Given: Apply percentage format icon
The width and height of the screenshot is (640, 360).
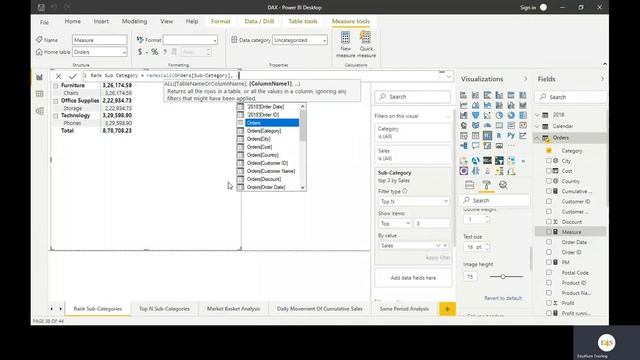Looking at the screenshot, I should click(154, 52).
